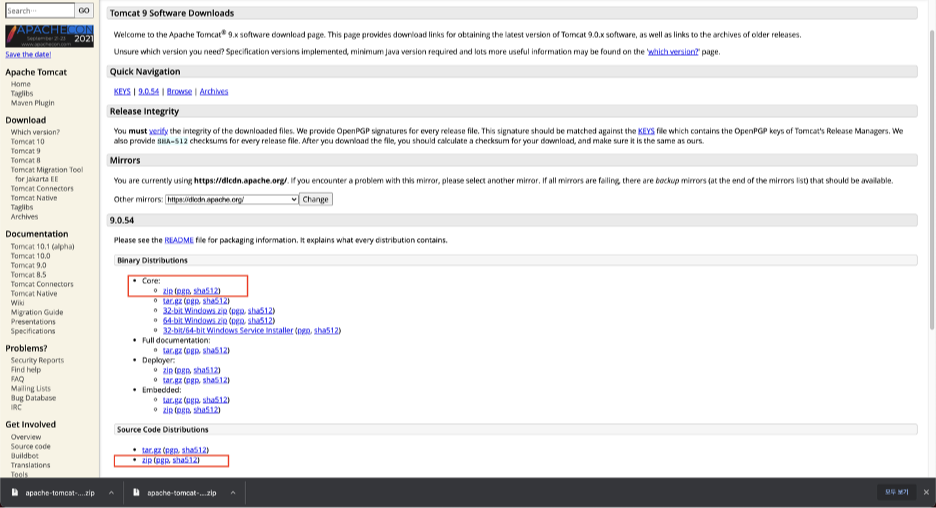The height and width of the screenshot is (508, 936).
Task: Open the Home sidebar link
Action: click(x=20, y=84)
